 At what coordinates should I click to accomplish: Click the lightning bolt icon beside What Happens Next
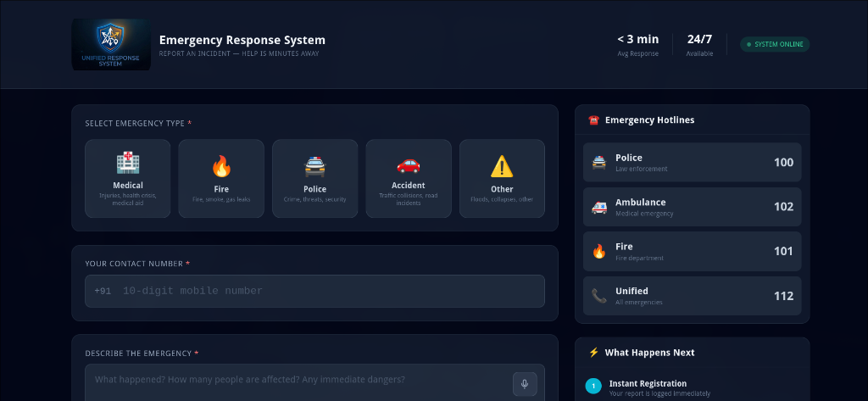[x=594, y=353]
